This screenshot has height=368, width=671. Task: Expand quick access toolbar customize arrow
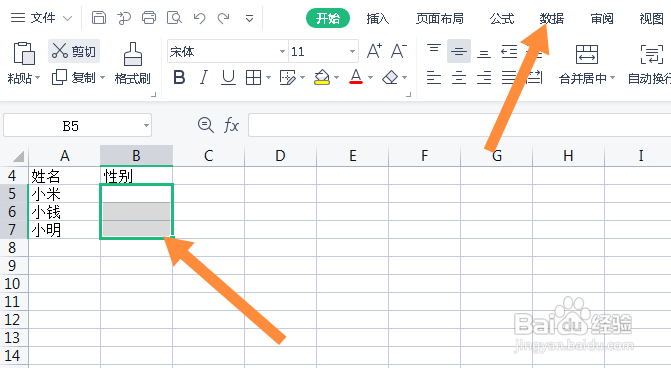pos(249,18)
